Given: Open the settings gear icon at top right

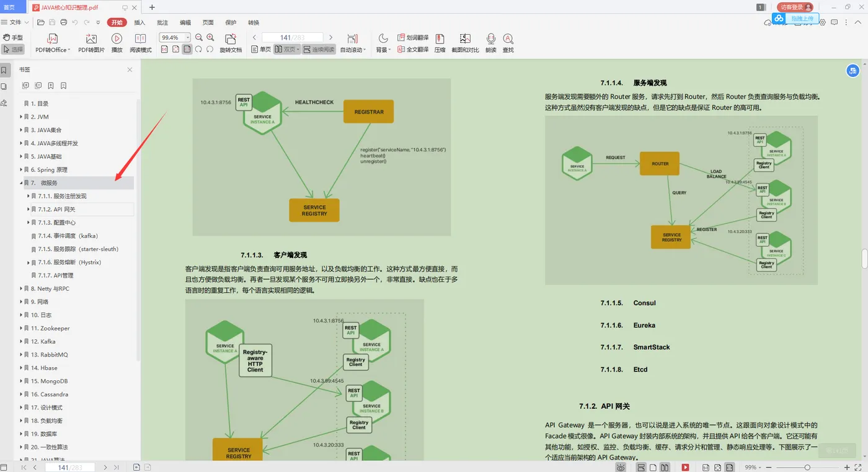Looking at the screenshot, I should [x=823, y=22].
